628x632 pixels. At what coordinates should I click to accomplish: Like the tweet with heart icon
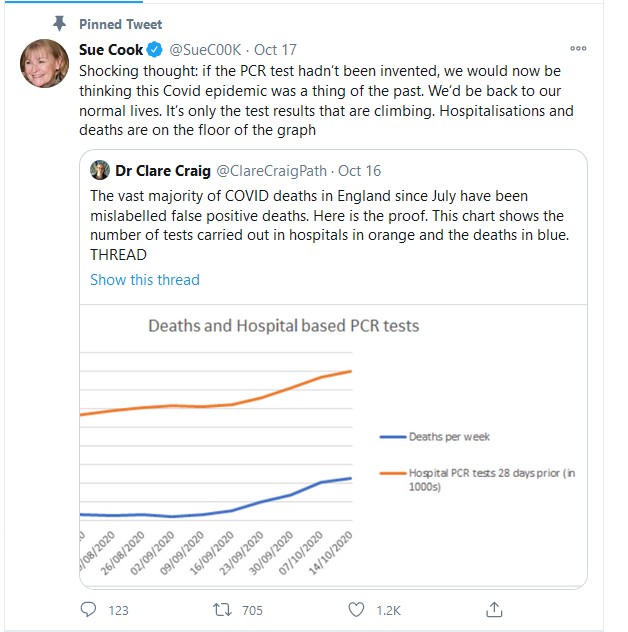tap(356, 609)
